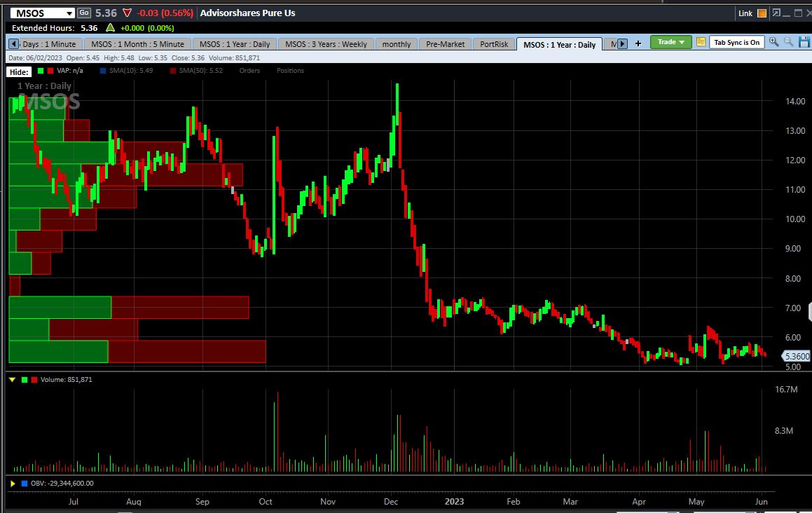Image resolution: width=812 pixels, height=513 pixels.
Task: Toggle the Tab Sync is On button
Action: (x=736, y=43)
